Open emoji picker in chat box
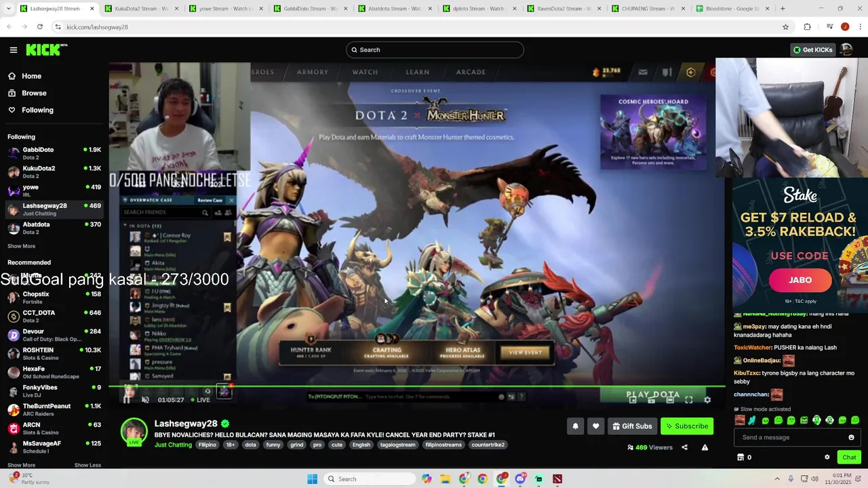868x488 pixels. pyautogui.click(x=852, y=437)
